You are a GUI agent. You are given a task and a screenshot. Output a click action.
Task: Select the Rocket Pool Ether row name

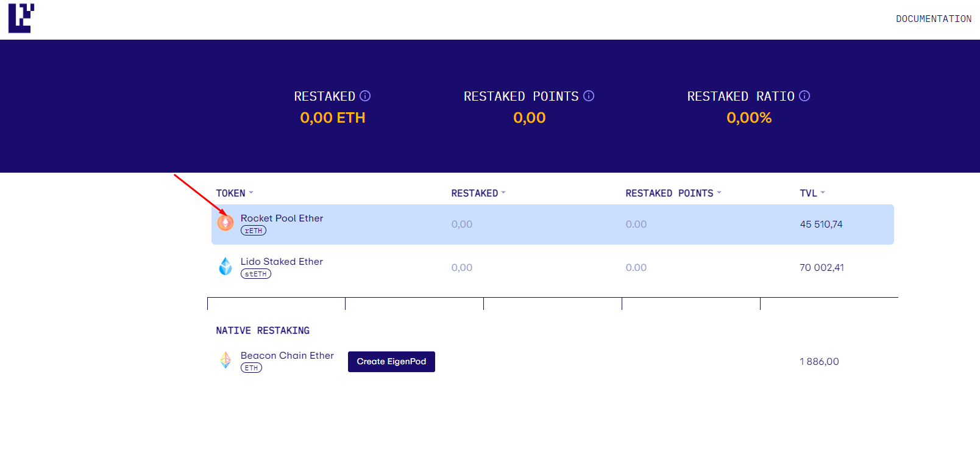pos(282,218)
